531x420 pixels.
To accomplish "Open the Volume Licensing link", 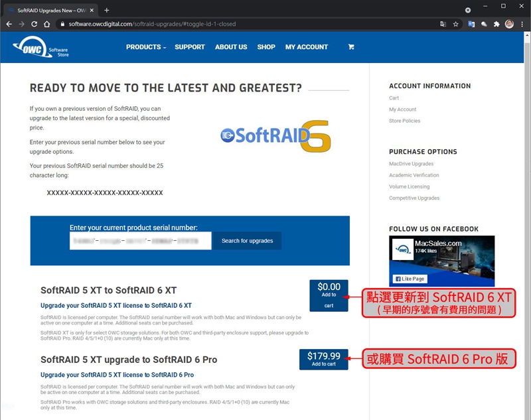I will (x=409, y=186).
